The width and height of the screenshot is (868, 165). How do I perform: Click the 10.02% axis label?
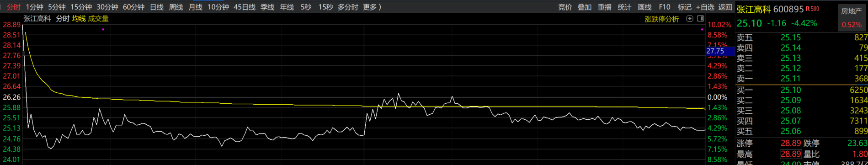point(719,25)
